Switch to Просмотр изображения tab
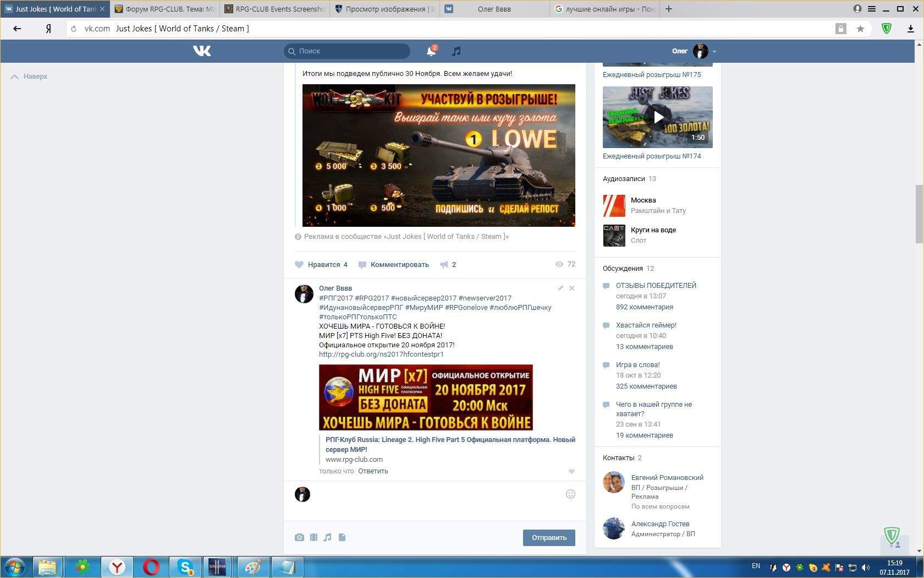The width and height of the screenshot is (924, 578). 384,9
